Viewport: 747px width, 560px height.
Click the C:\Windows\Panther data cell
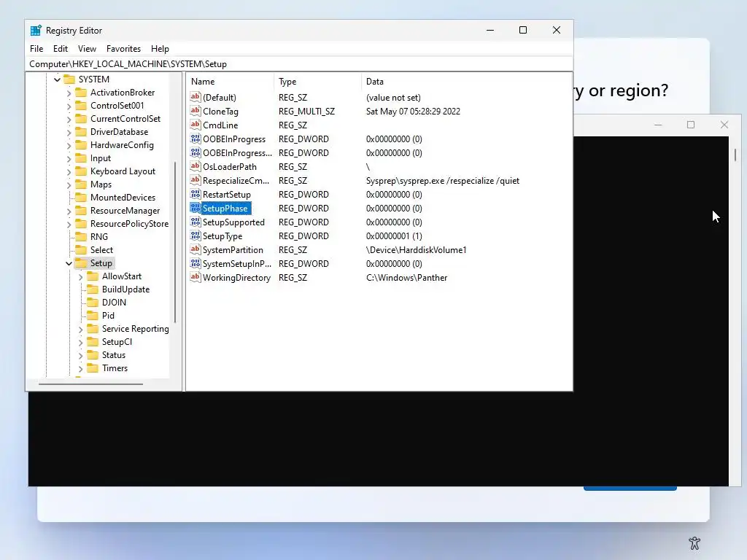406,278
